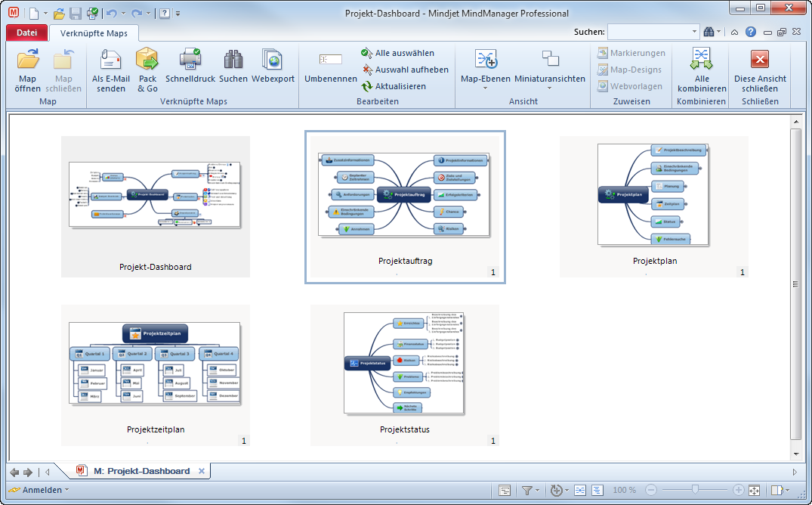Start Webexport of linked maps
Screen dimensions: 812x505
pyautogui.click(x=273, y=65)
